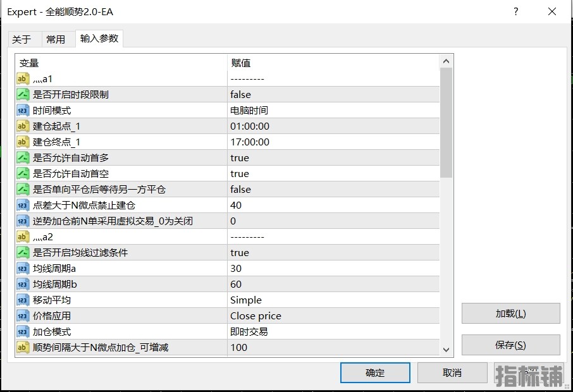This screenshot has height=392, width=573.
Task: Click the number icon beside 逆势加仓前N单采用虚拟交易
Action: pos(23,221)
